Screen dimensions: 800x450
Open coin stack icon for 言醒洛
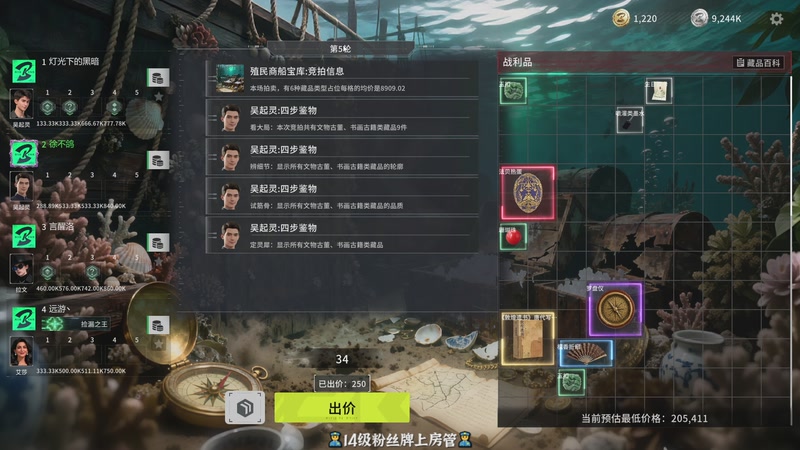(158, 242)
